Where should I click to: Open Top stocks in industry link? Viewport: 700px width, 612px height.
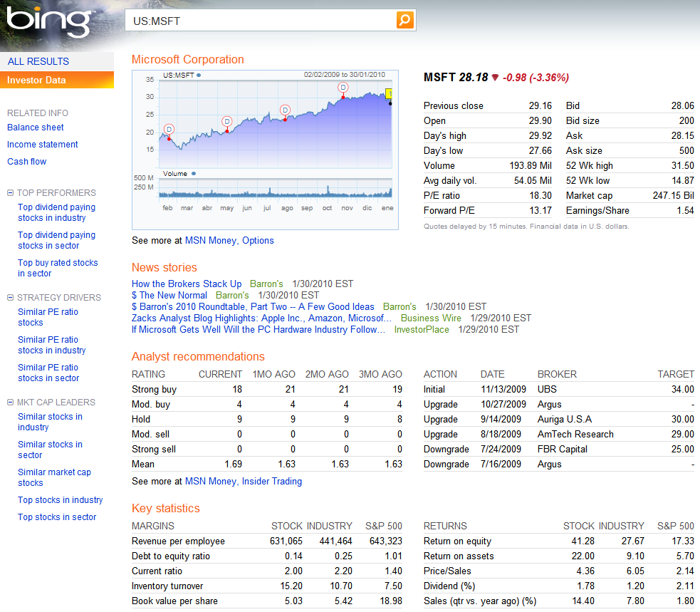pyautogui.click(x=61, y=500)
